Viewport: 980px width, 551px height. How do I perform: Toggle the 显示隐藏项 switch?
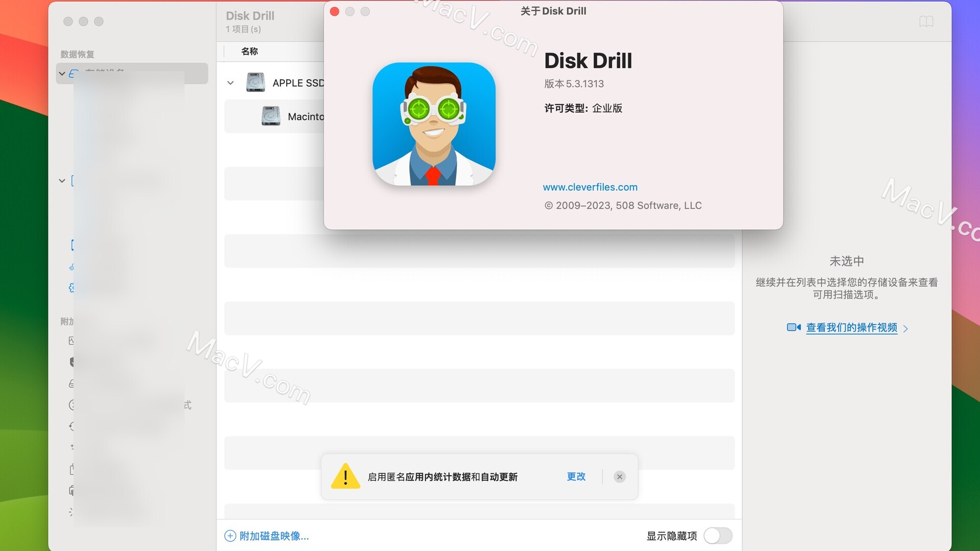[x=718, y=536]
